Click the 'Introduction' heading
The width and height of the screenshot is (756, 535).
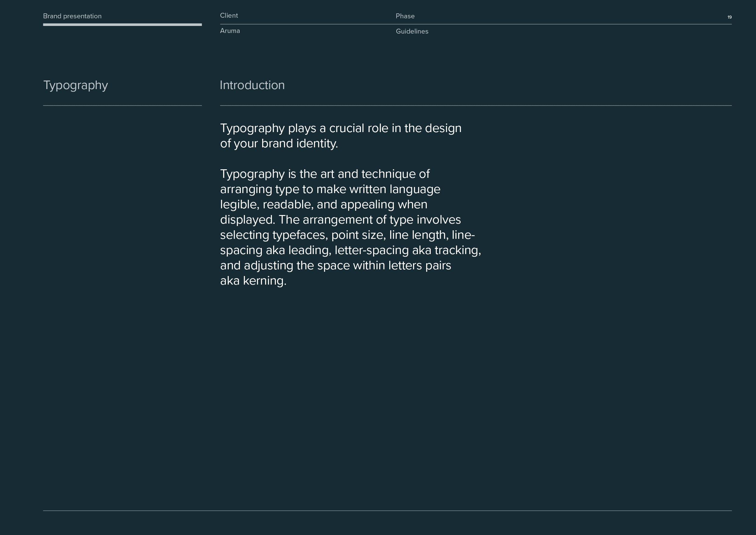(252, 85)
